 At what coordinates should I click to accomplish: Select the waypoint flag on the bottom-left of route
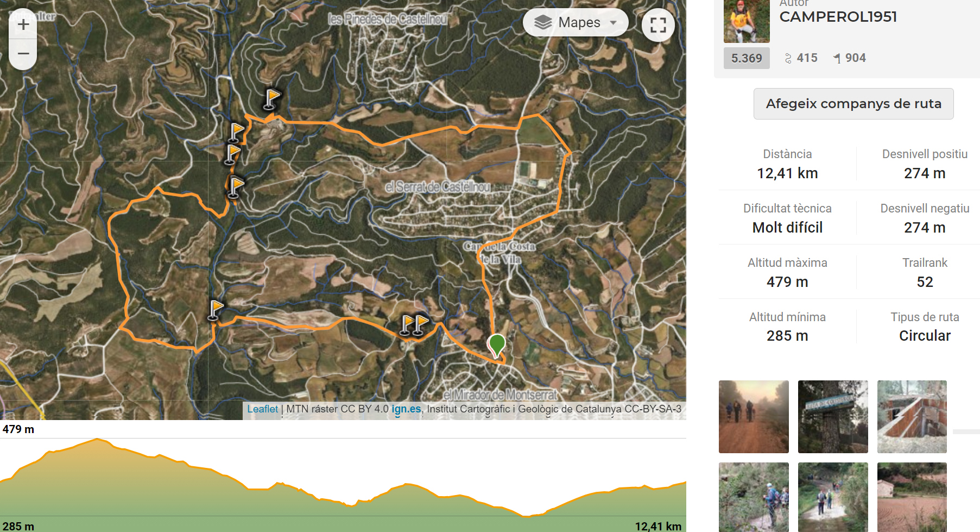(x=216, y=310)
